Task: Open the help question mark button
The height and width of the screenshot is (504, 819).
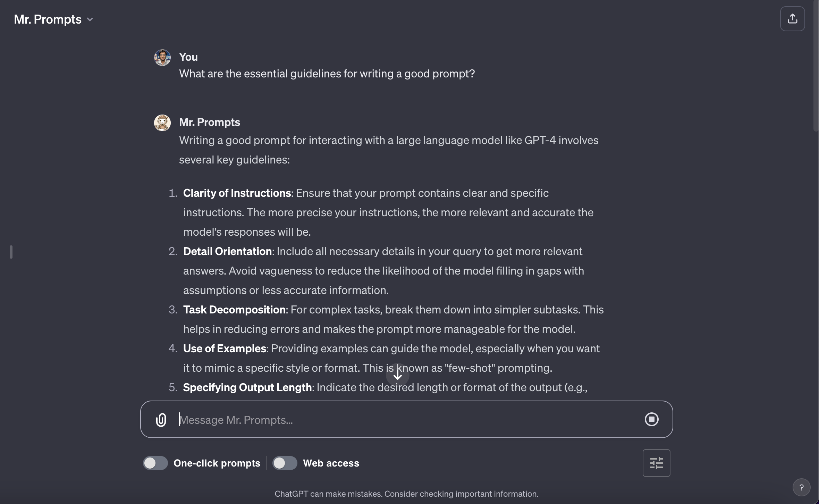Action: (801, 487)
